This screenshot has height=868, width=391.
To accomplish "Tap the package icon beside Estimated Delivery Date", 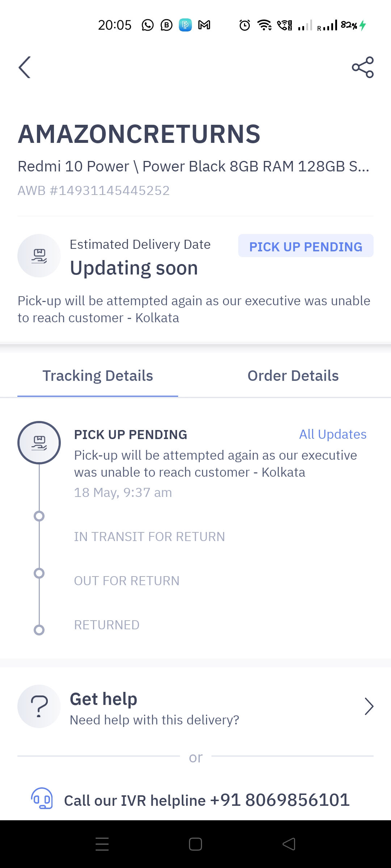I will (x=39, y=256).
